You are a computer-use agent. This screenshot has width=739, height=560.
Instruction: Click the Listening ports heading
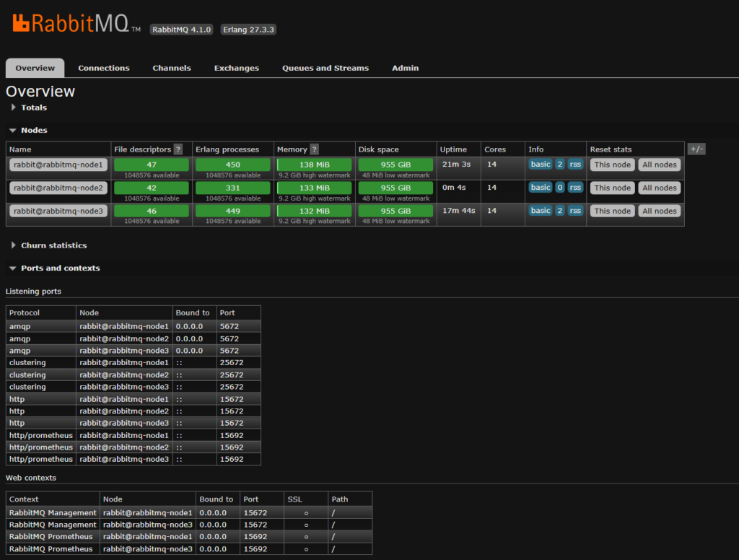click(33, 292)
